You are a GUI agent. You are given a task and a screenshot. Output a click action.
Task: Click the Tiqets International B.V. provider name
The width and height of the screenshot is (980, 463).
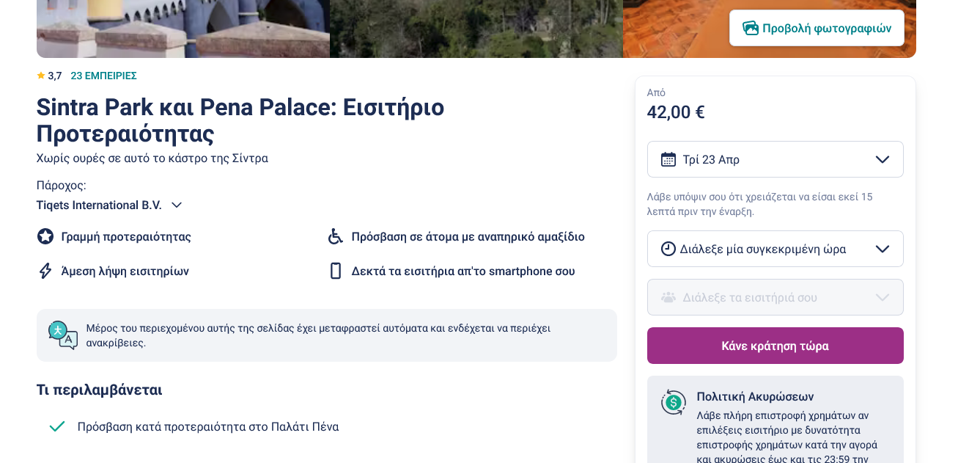pos(99,205)
